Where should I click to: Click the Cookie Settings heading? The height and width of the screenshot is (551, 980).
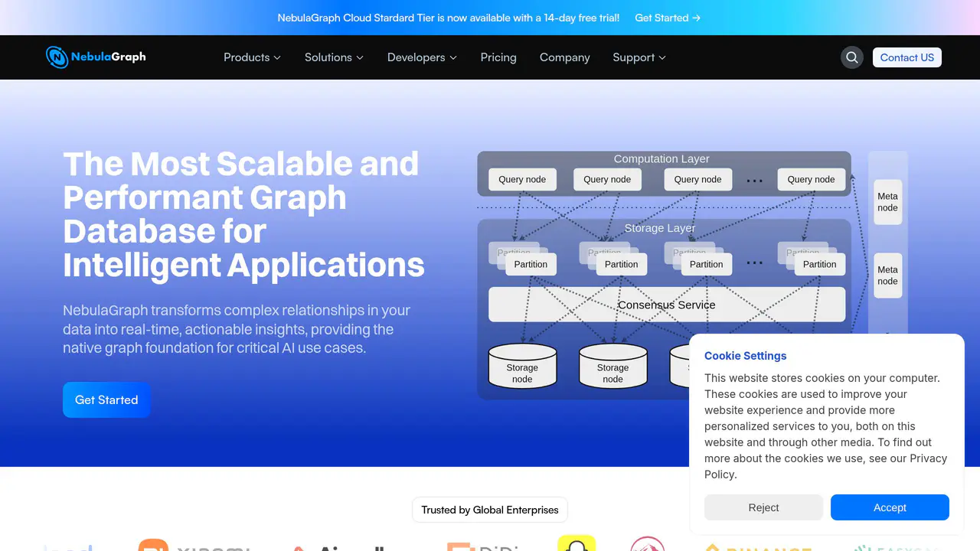[x=745, y=356]
